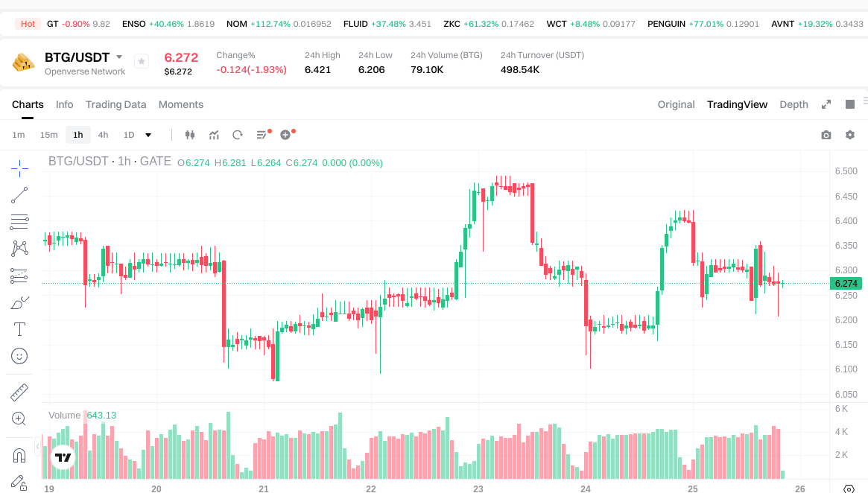Open the indicators chart icon
Image resolution: width=868 pixels, height=493 pixels.
coord(214,135)
